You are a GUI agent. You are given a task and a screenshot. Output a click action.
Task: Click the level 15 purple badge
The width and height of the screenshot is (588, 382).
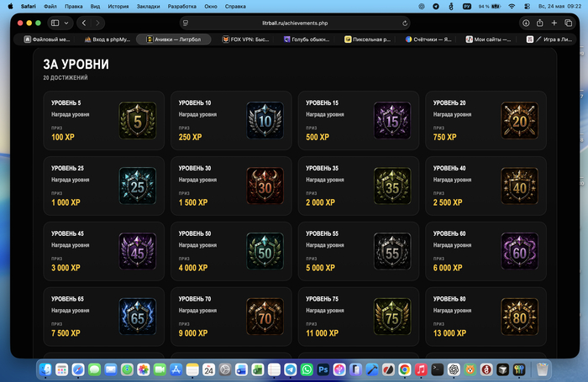[x=392, y=121]
